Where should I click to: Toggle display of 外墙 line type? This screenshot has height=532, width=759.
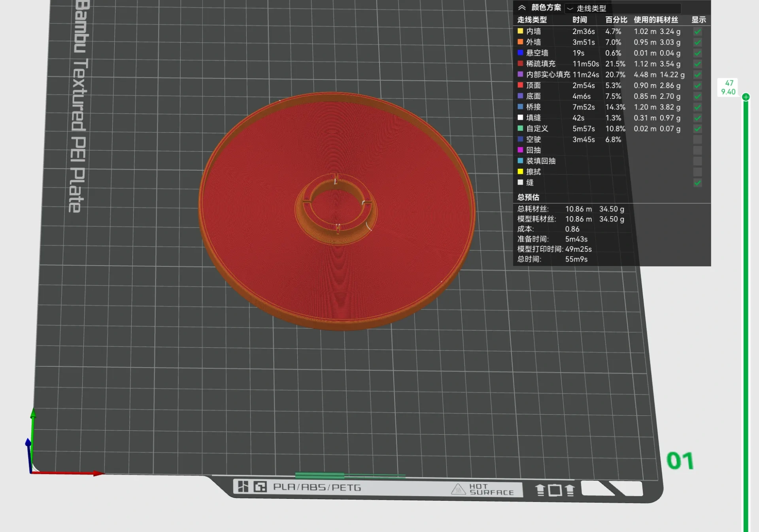click(x=698, y=42)
